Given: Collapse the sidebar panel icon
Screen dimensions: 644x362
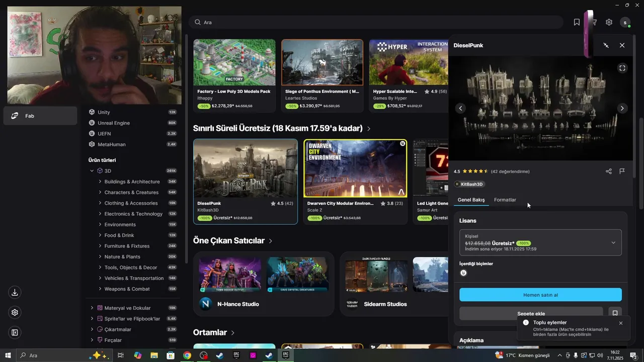Looking at the screenshot, I should coord(15,332).
